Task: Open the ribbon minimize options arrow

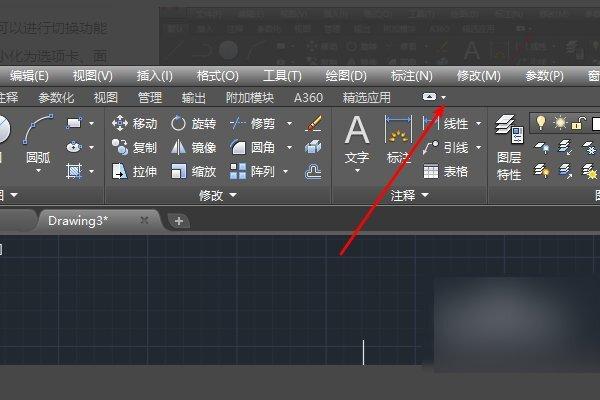Action: pyautogui.click(x=443, y=98)
